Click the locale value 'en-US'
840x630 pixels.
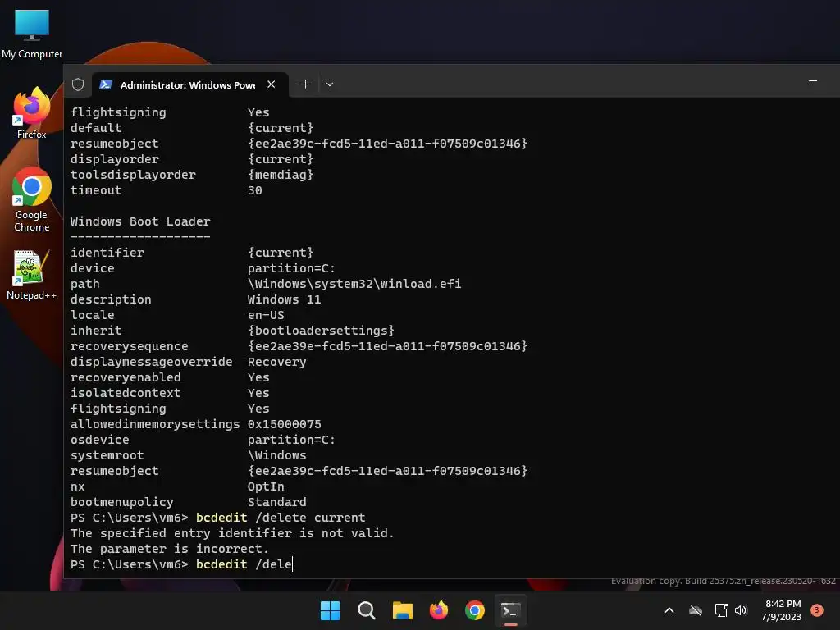(x=266, y=314)
